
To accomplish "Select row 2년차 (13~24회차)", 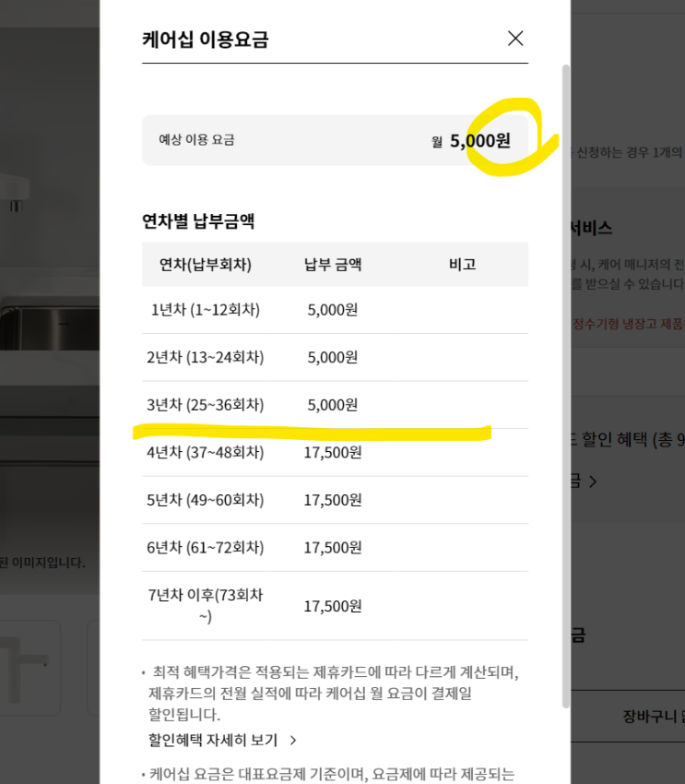I will [335, 358].
